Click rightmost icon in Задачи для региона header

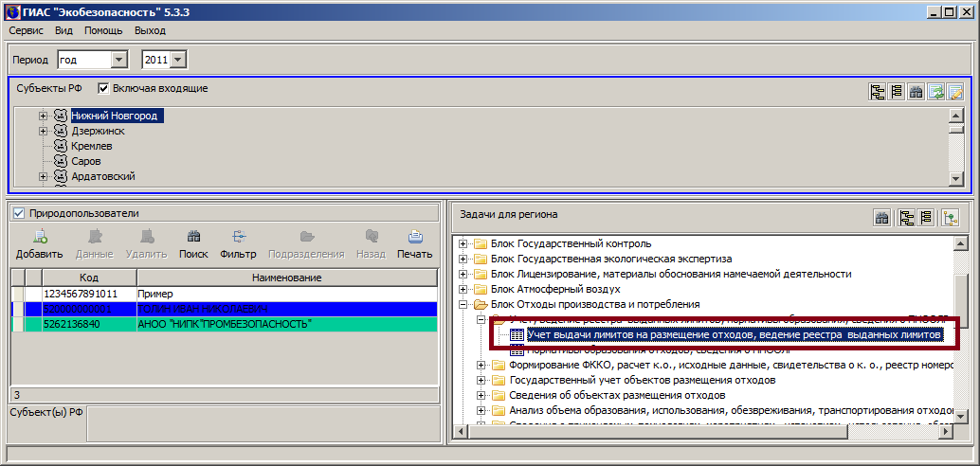point(950,218)
